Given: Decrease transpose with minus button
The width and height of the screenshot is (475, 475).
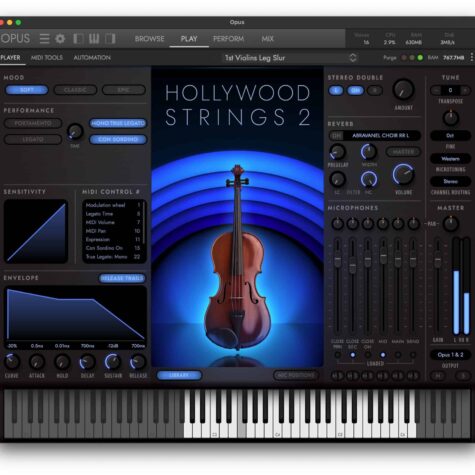Looking at the screenshot, I should point(435,90).
